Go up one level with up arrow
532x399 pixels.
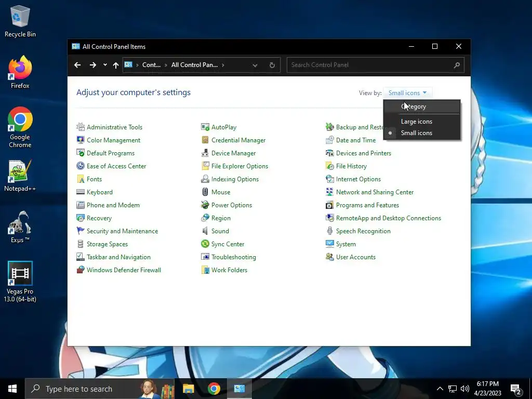[116, 65]
